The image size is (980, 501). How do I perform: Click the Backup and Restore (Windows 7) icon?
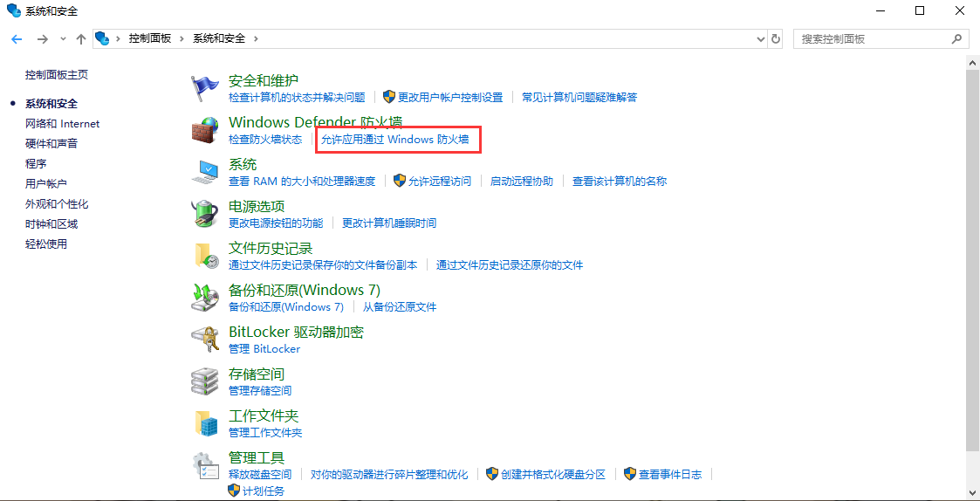(x=206, y=298)
